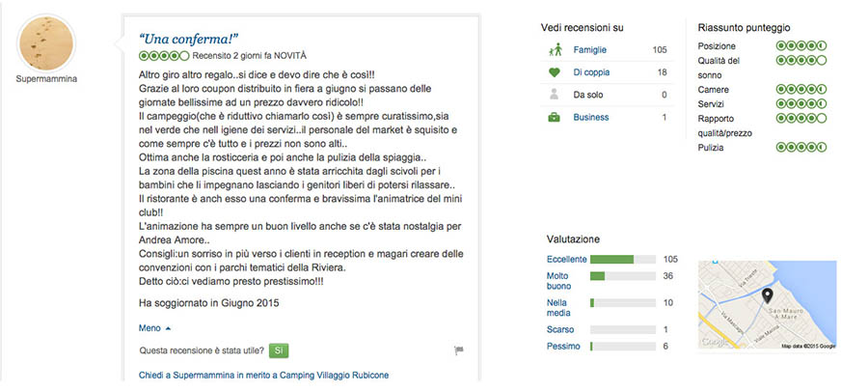The image size is (868, 392).
Task: Open the San Mauro a Mare map thumbnail
Action: [x=768, y=305]
